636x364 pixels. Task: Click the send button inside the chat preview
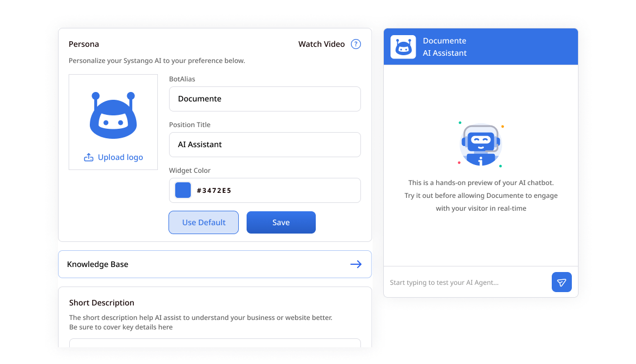[x=561, y=282]
